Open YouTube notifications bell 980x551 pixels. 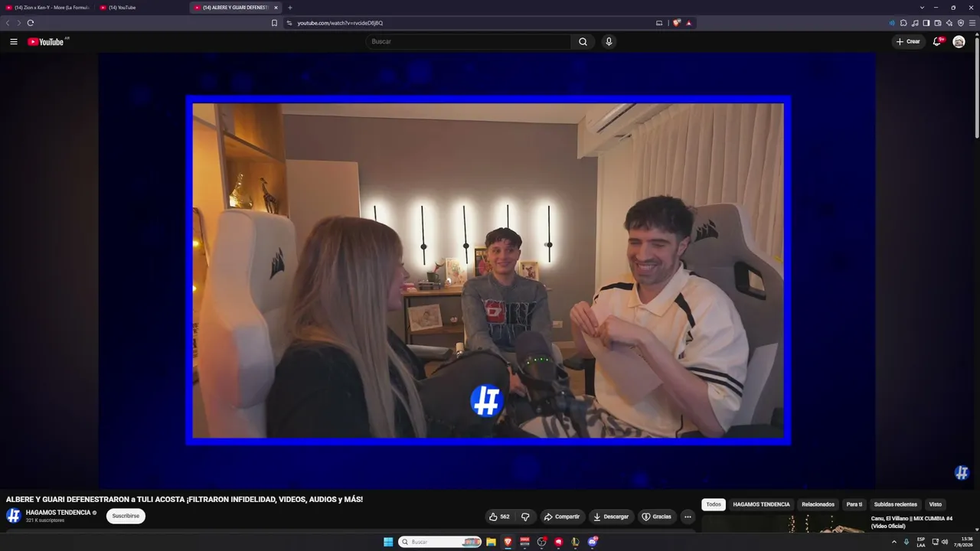(936, 41)
